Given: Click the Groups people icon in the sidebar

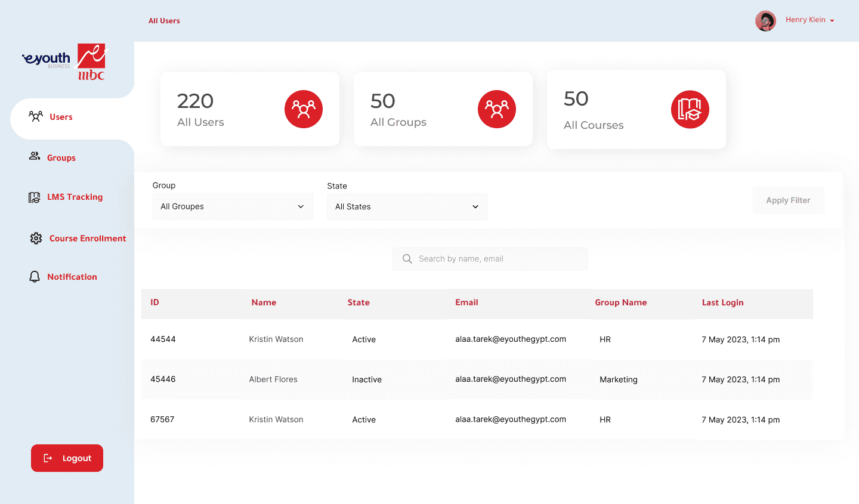Looking at the screenshot, I should (35, 156).
